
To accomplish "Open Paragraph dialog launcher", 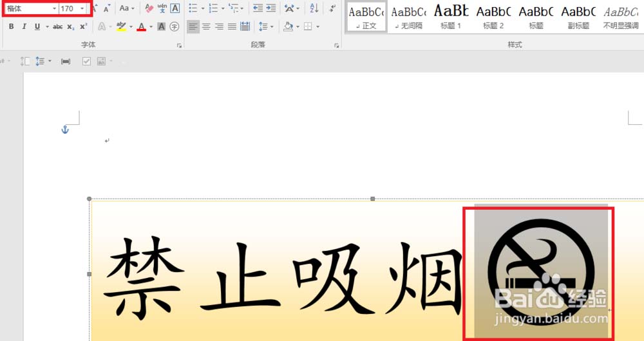I will click(337, 46).
